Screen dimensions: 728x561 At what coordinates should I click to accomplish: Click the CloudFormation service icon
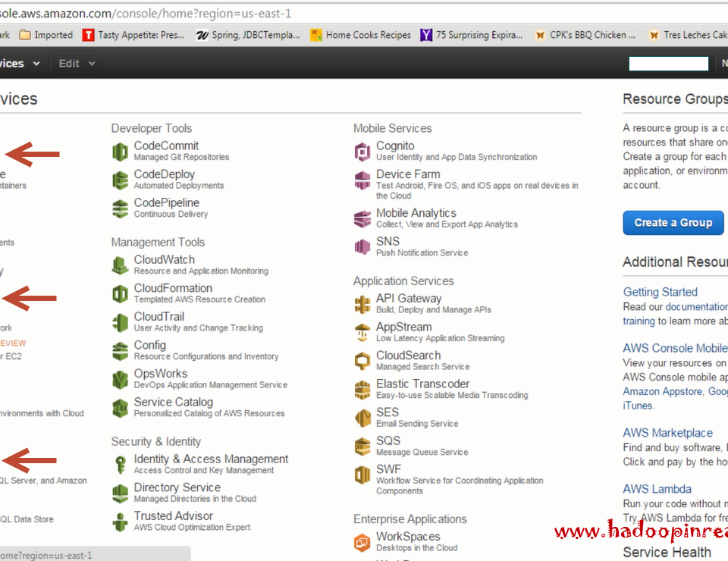[x=119, y=293]
